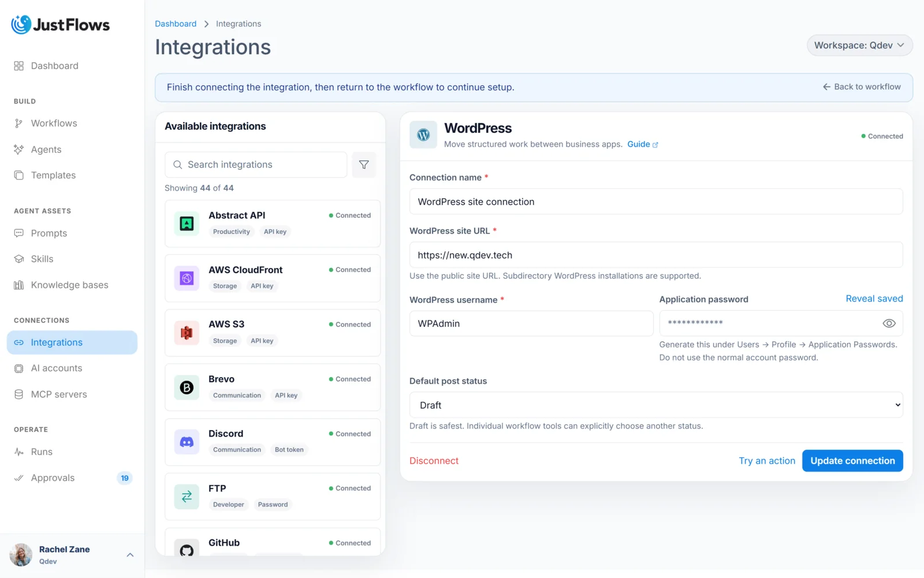
Task: Click the MCP servers database icon
Action: click(18, 394)
